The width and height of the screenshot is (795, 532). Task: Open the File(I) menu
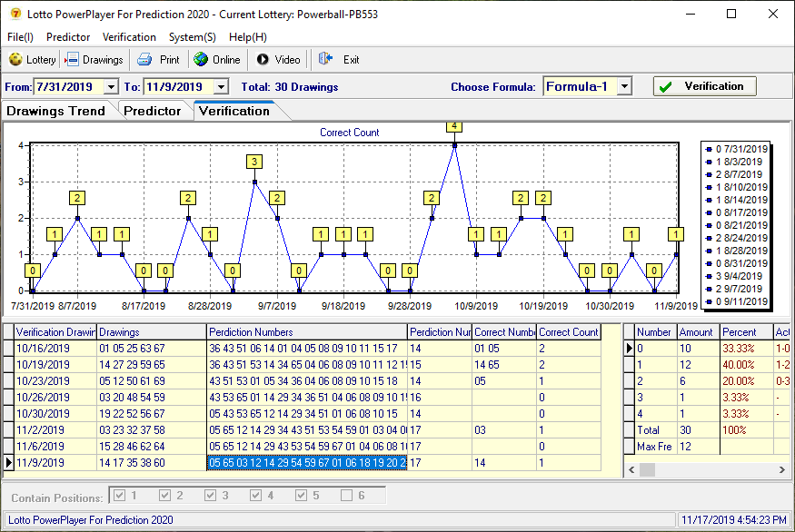pyautogui.click(x=20, y=37)
